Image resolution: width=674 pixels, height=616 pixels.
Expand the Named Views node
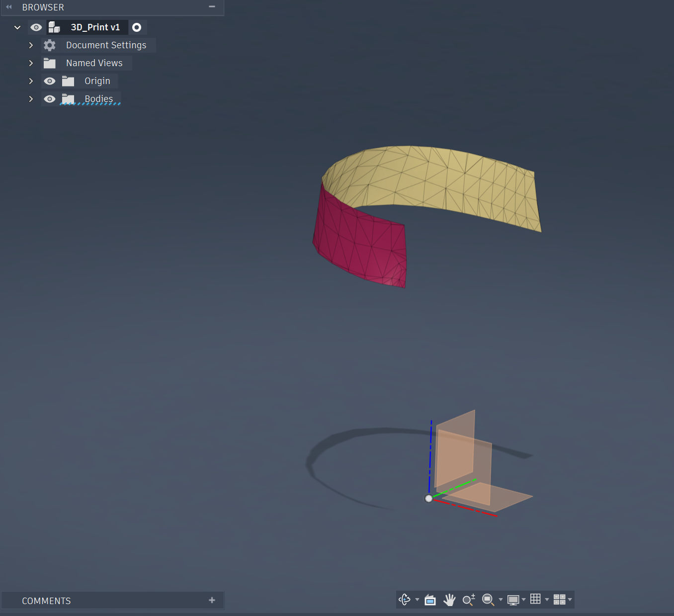[31, 63]
